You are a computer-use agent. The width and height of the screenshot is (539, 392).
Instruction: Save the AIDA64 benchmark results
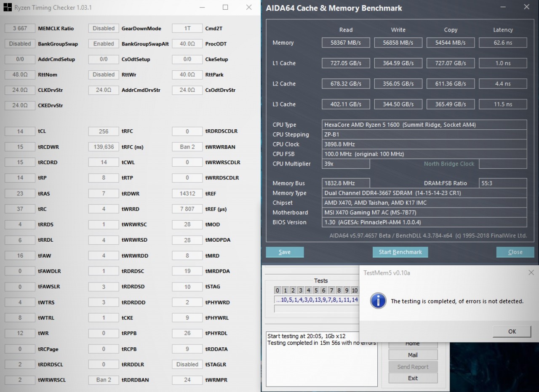point(285,252)
